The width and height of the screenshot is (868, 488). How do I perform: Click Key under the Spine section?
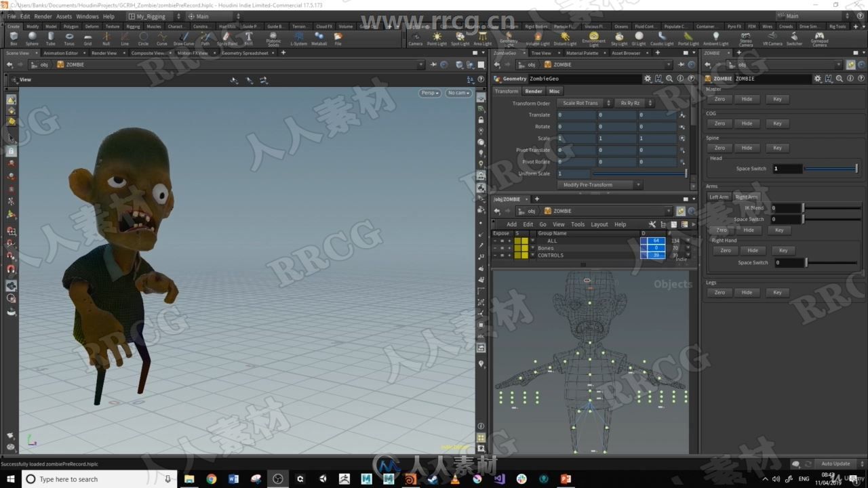[x=777, y=148]
